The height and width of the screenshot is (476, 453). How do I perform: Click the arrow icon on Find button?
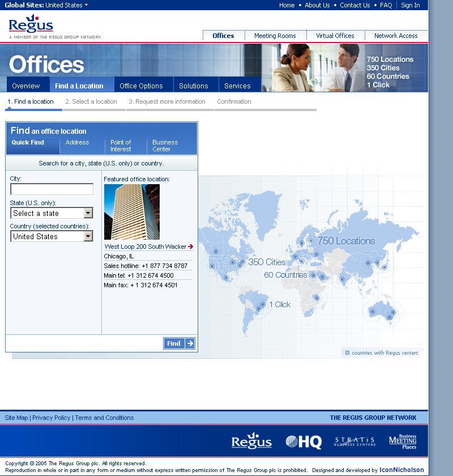click(x=190, y=343)
